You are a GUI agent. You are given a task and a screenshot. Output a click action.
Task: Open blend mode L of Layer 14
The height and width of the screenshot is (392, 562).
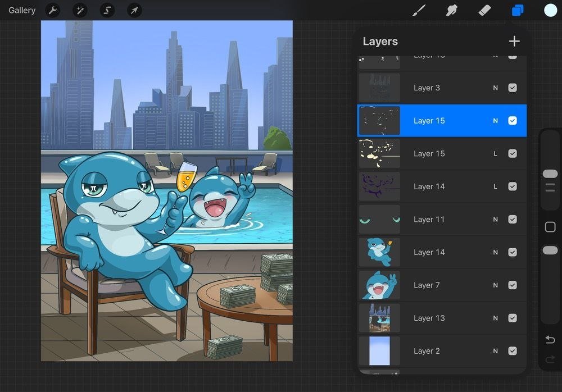click(x=495, y=186)
